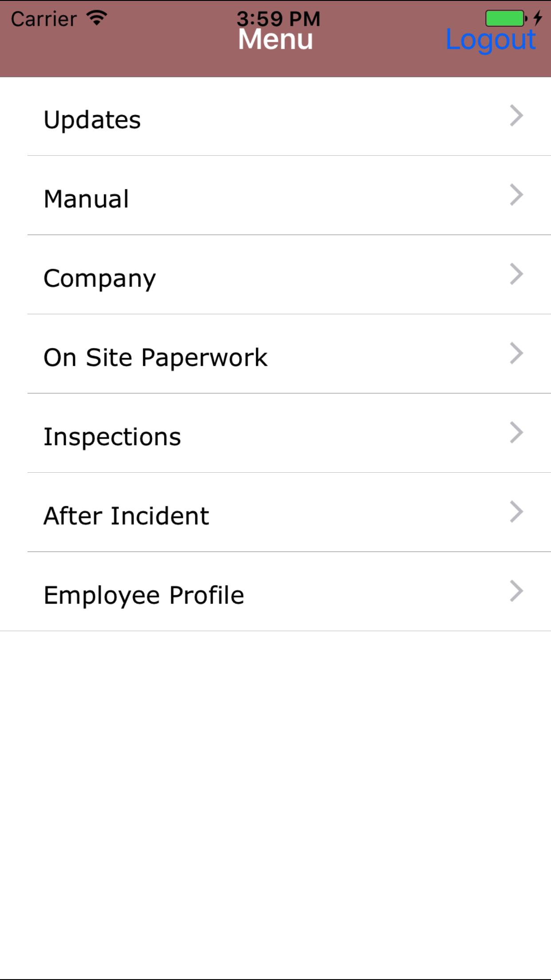This screenshot has height=980, width=551.
Task: Log out using the Logout button
Action: (x=491, y=40)
